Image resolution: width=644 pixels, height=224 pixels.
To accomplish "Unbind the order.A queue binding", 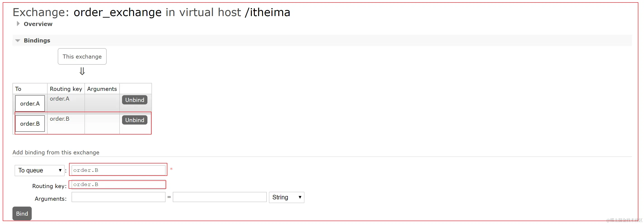I will [x=135, y=100].
